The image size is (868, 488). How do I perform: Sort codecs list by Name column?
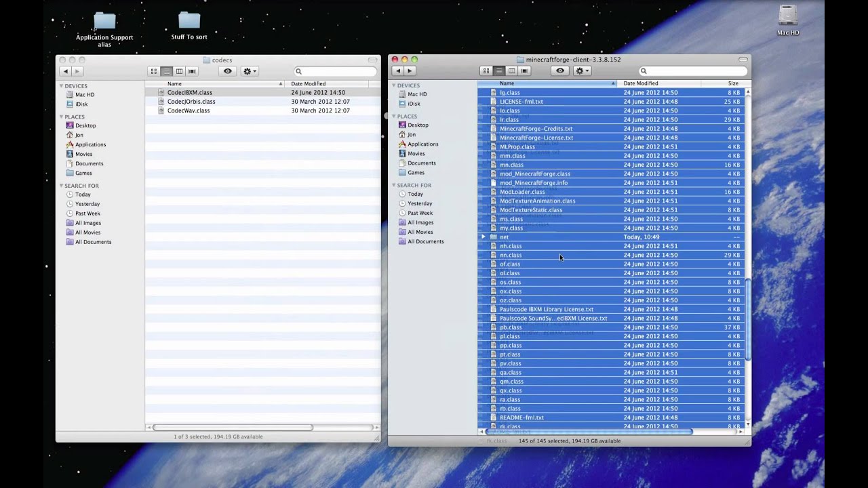pos(216,83)
